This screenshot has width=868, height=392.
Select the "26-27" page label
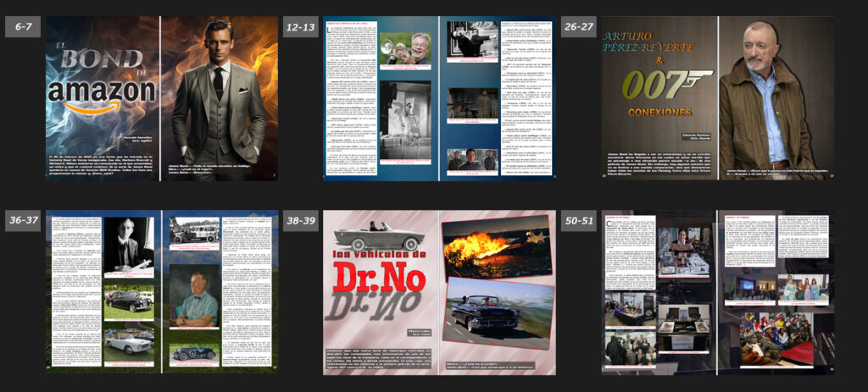[578, 26]
